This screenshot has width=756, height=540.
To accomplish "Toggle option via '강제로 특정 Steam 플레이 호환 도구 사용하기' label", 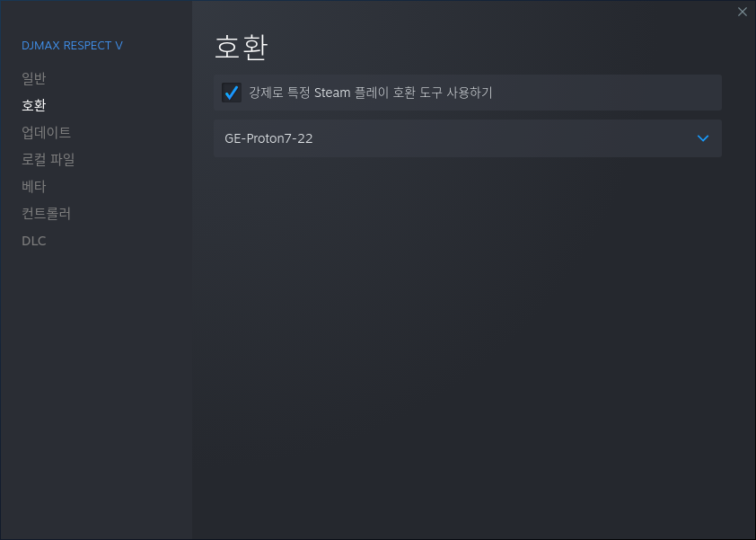I will pyautogui.click(x=370, y=93).
